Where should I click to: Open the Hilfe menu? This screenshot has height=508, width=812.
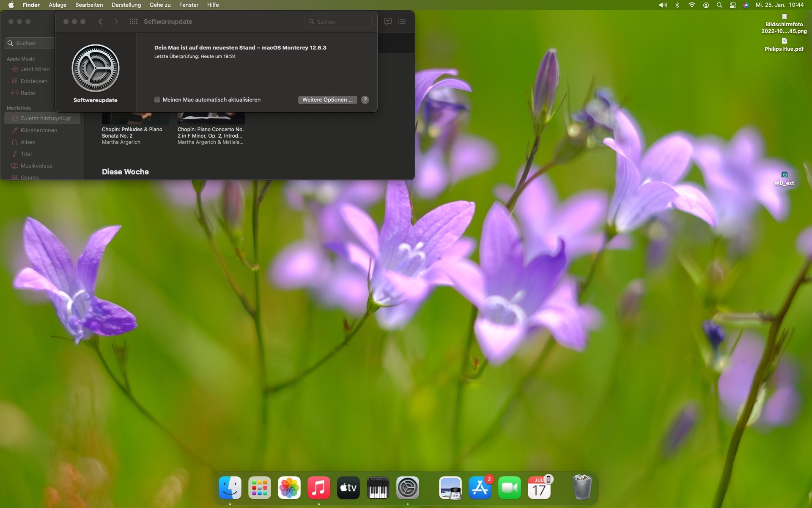pos(213,5)
